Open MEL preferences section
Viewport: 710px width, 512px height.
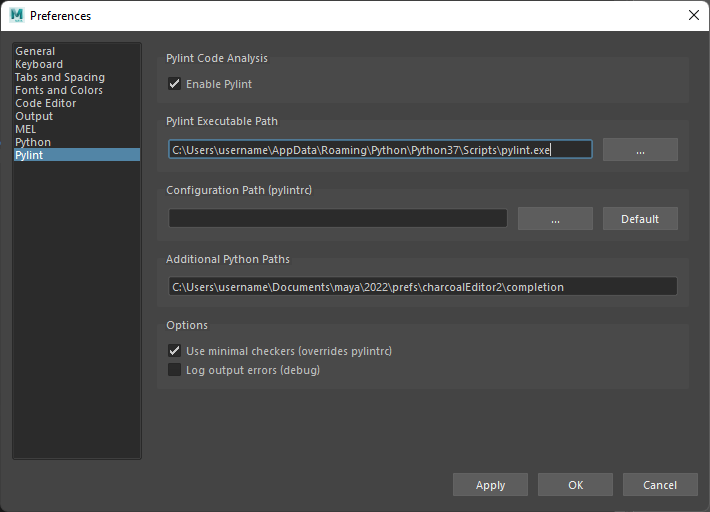pos(26,129)
